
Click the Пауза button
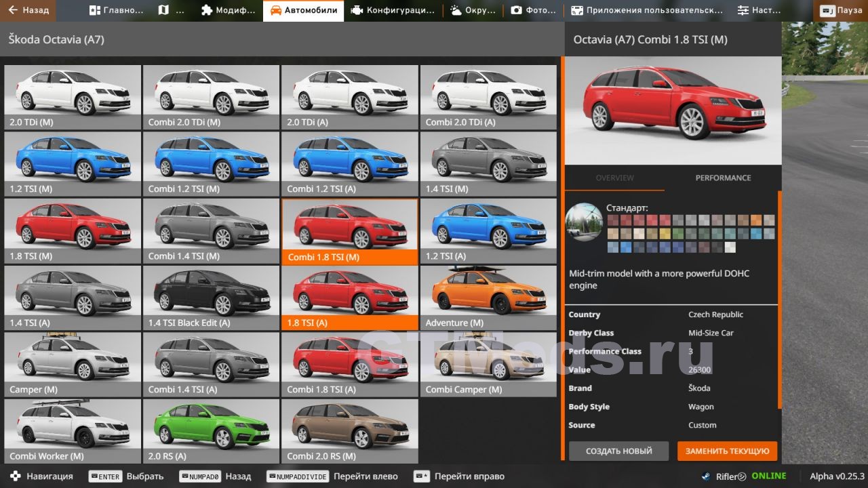[x=842, y=10]
